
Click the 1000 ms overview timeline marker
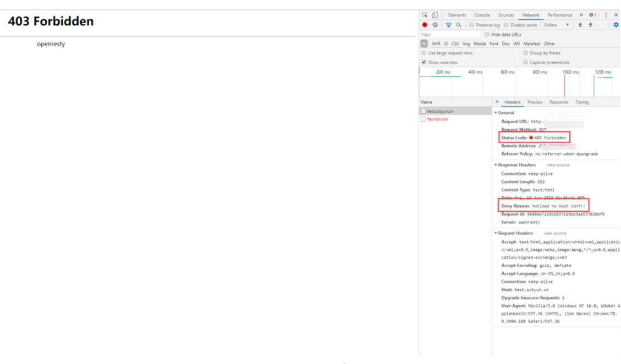coord(570,72)
